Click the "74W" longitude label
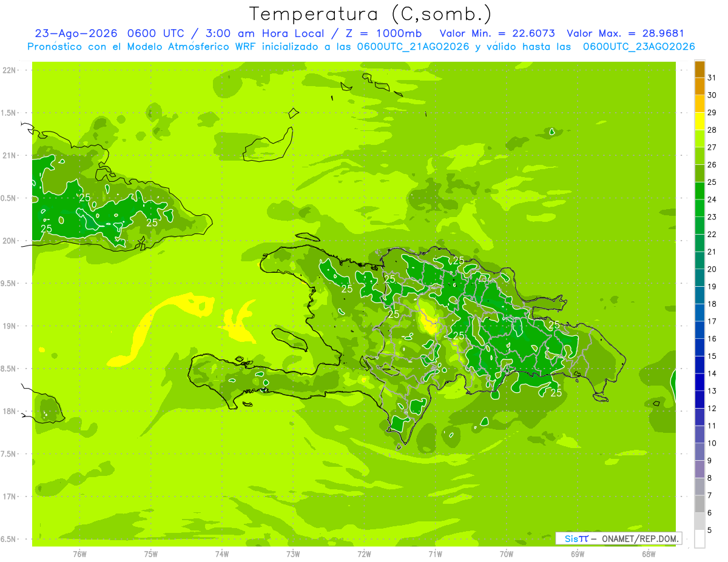This screenshot has height=562, width=728. tap(221, 554)
